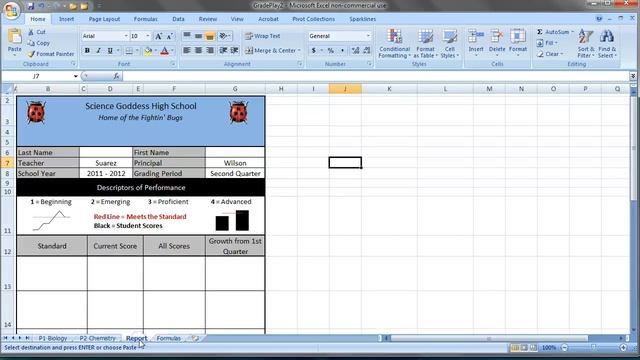The height and width of the screenshot is (360, 640).
Task: Open Format as Table gallery
Action: (x=425, y=43)
